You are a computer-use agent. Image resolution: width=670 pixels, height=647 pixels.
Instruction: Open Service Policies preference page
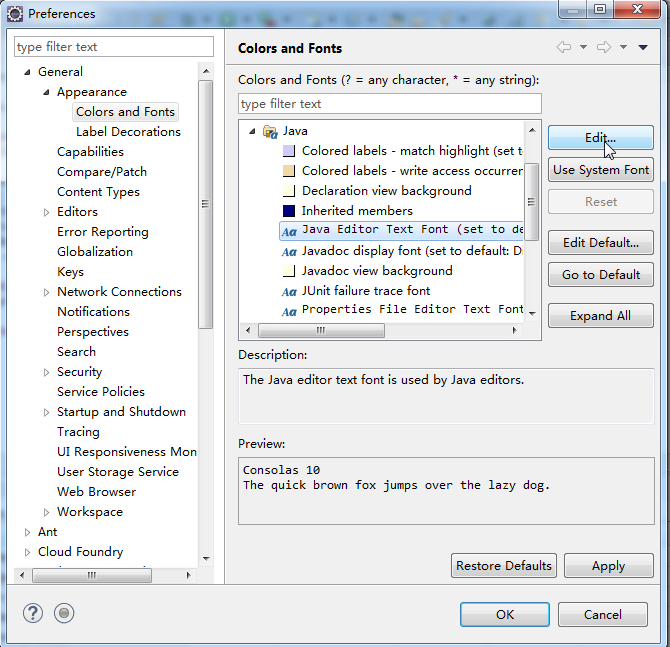101,392
